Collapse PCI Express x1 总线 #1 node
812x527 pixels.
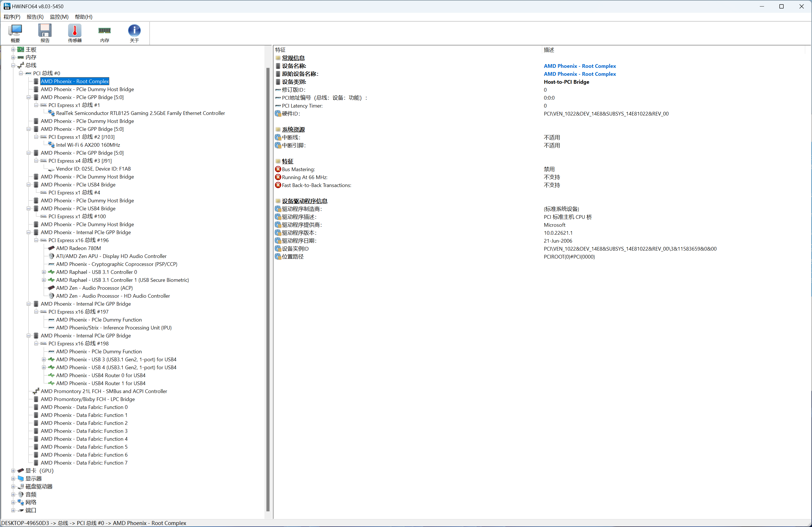tap(36, 105)
